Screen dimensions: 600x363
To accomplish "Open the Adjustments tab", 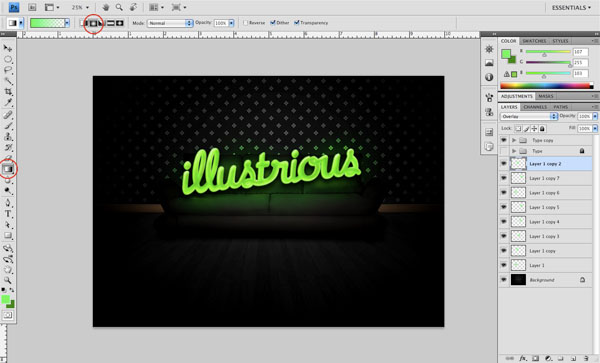I will click(x=517, y=96).
